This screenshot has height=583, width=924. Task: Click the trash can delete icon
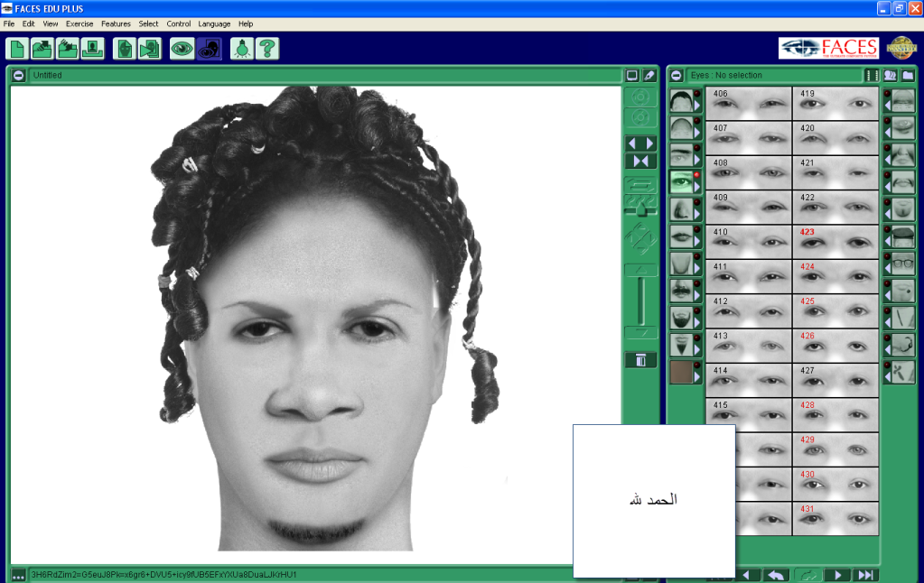[640, 360]
